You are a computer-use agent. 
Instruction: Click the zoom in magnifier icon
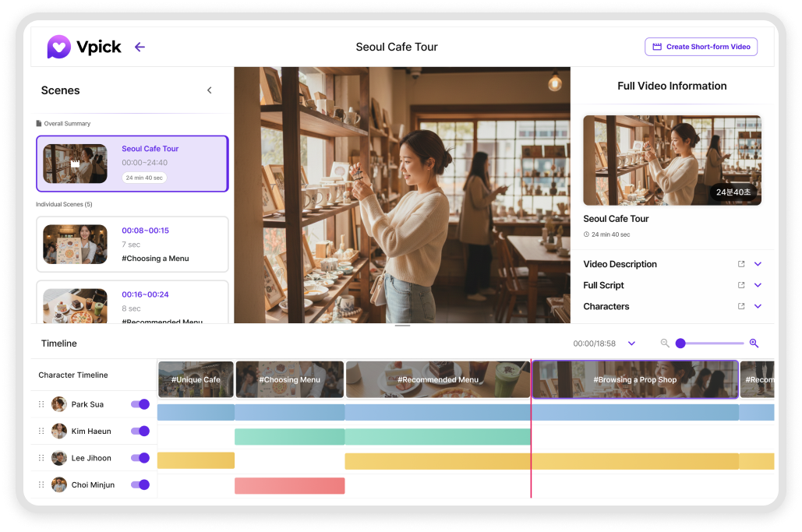coord(754,344)
